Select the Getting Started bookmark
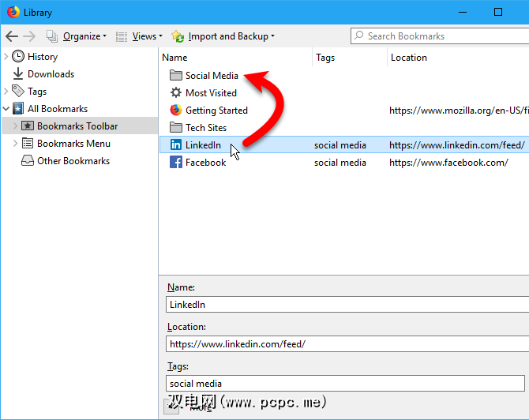This screenshot has height=420, width=529. pos(344,111)
